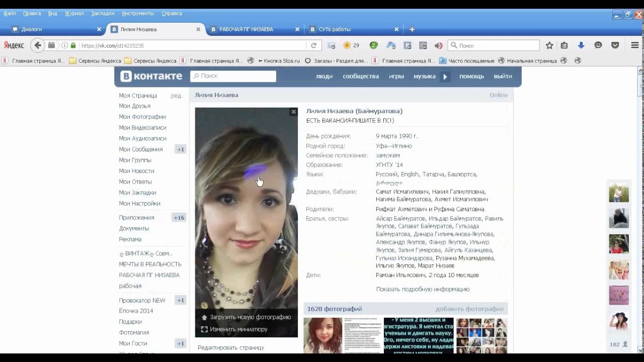Viewport: 644px width, 362px height.
Task: Open МЕЧТЫ В РЕАЛЬНОСТЬ group link
Action: click(150, 264)
